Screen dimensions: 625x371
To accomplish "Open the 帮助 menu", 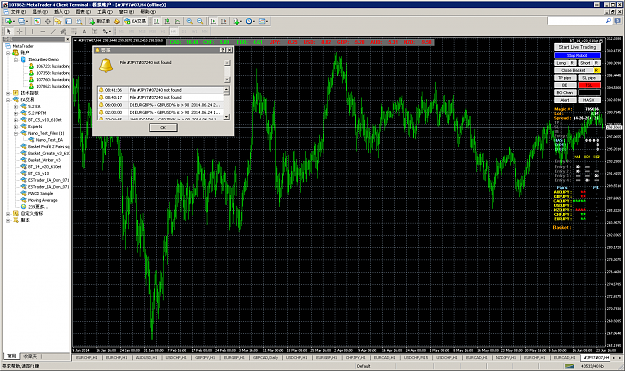I will point(148,12).
